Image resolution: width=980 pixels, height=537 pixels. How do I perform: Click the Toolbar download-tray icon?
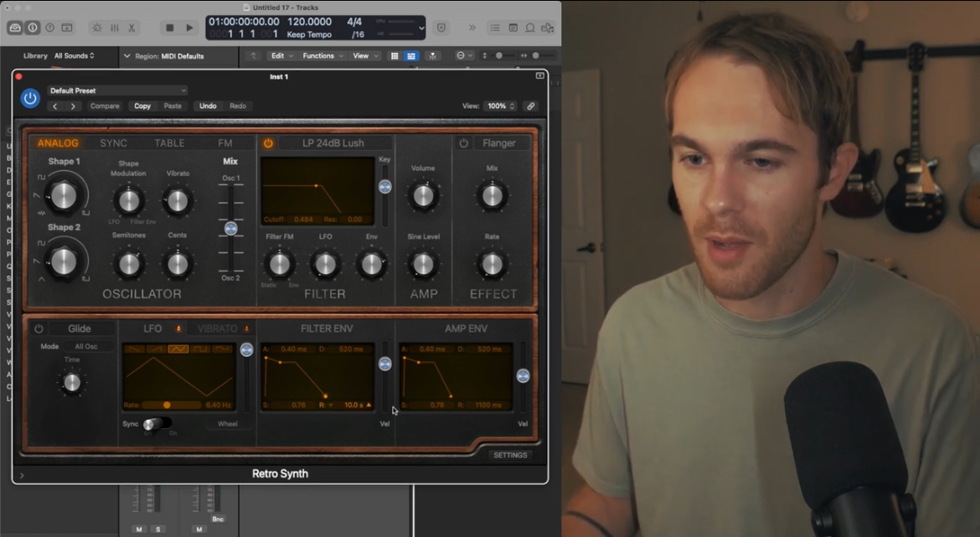(x=67, y=28)
